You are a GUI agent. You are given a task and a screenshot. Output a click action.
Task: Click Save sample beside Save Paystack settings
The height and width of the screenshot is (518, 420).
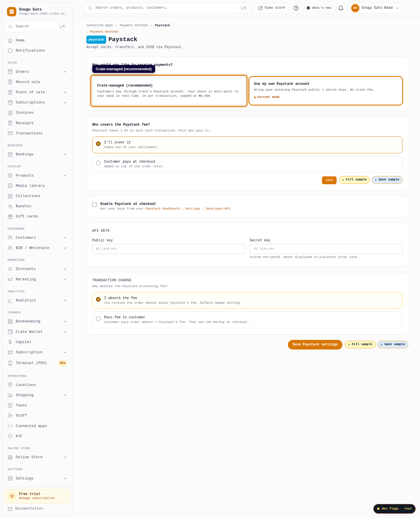tap(393, 345)
